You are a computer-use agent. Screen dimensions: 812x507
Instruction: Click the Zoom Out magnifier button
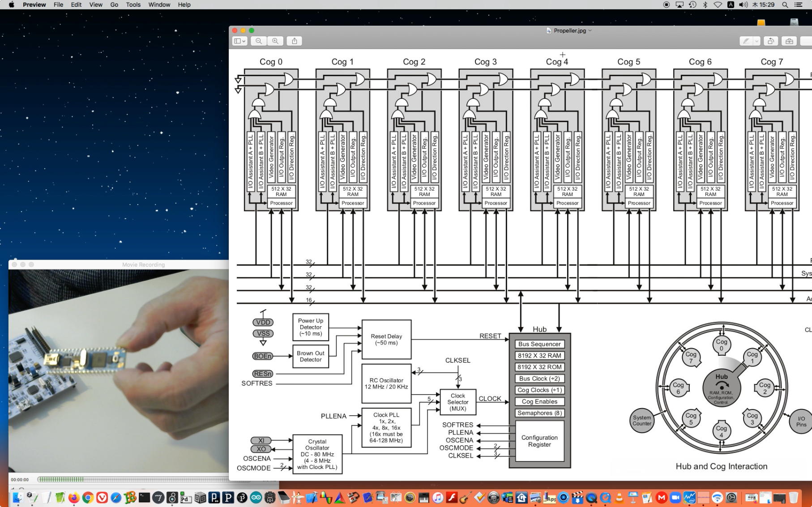coord(259,41)
